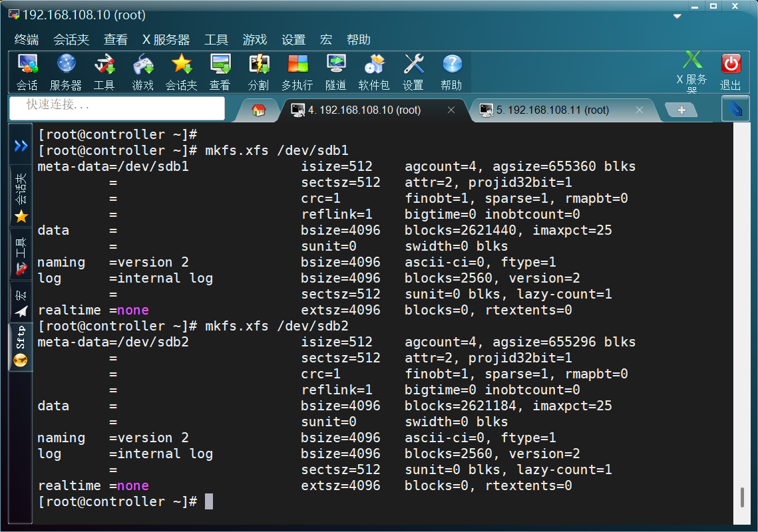Minimize the MobaXterm window

point(695,6)
